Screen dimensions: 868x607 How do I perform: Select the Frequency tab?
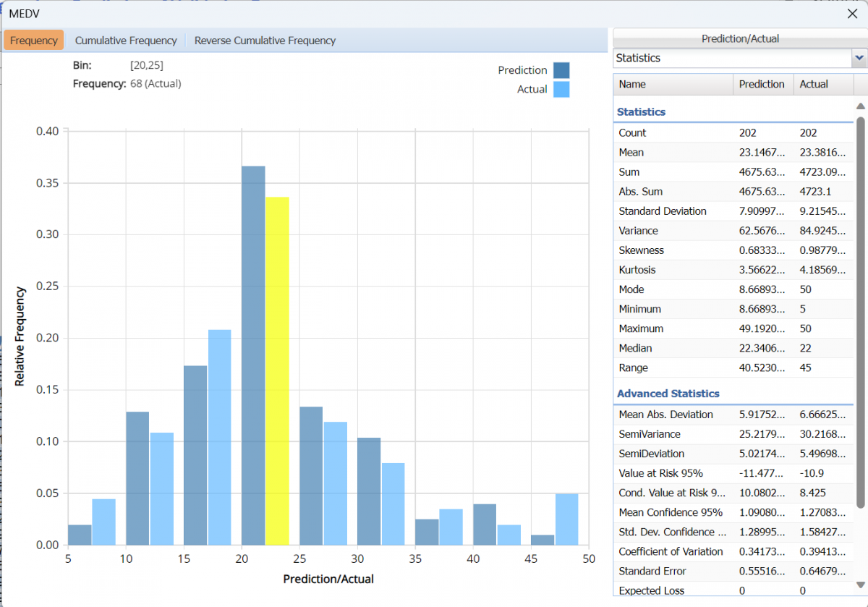pyautogui.click(x=34, y=41)
